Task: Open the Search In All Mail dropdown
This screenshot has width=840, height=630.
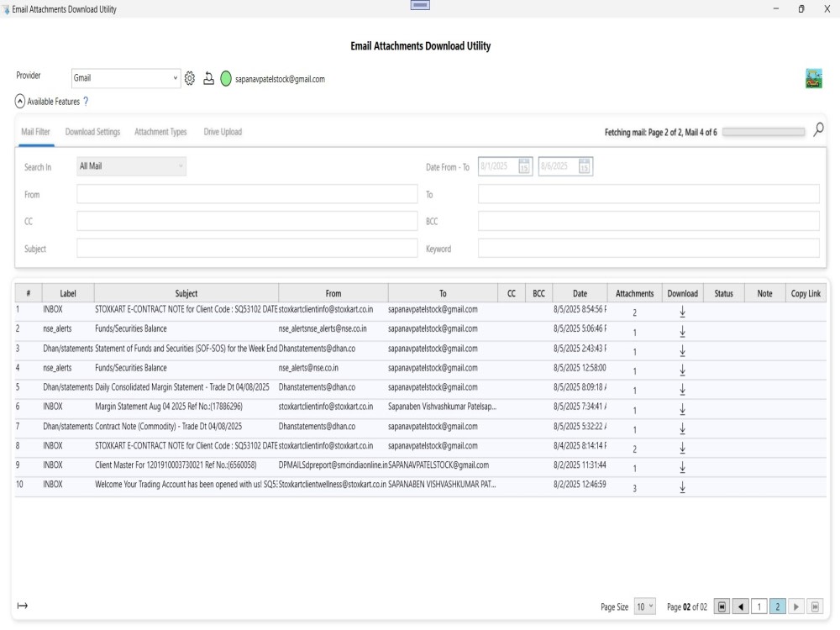Action: pyautogui.click(x=131, y=166)
